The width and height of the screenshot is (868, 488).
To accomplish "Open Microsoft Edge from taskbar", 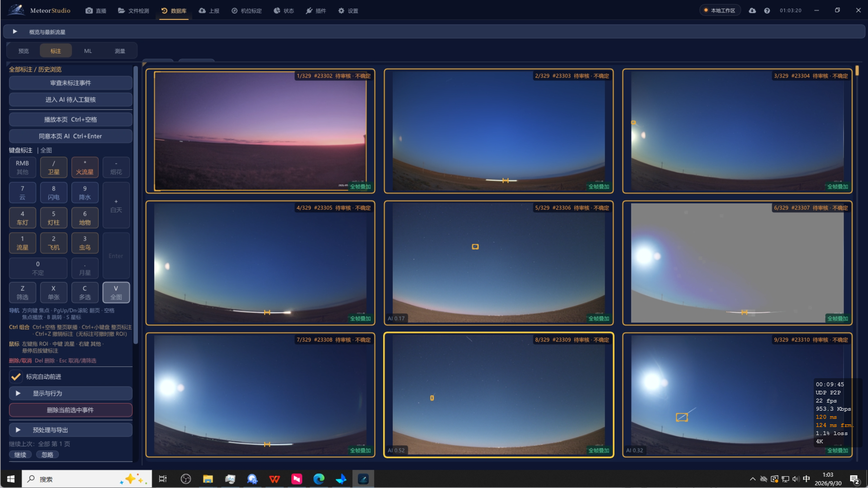I will click(319, 479).
